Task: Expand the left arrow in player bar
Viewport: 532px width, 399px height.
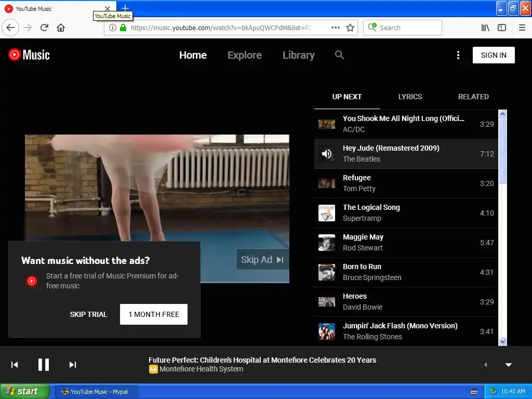Action: [486, 365]
